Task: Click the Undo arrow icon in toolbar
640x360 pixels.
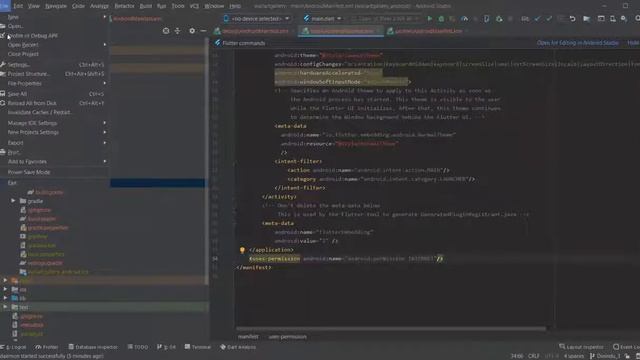Action: click(572, 19)
